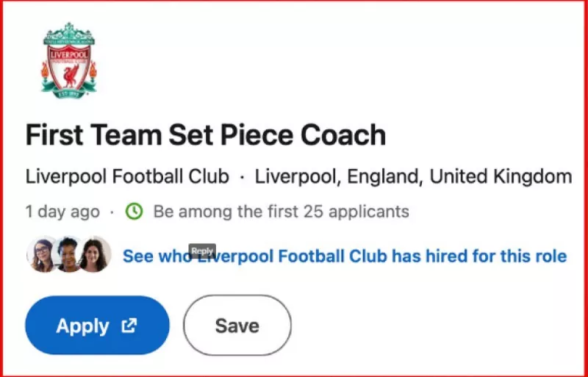Open 'See who Liverpool Football Club has hired' link
Screen dimensions: 588x377
[x=344, y=256]
